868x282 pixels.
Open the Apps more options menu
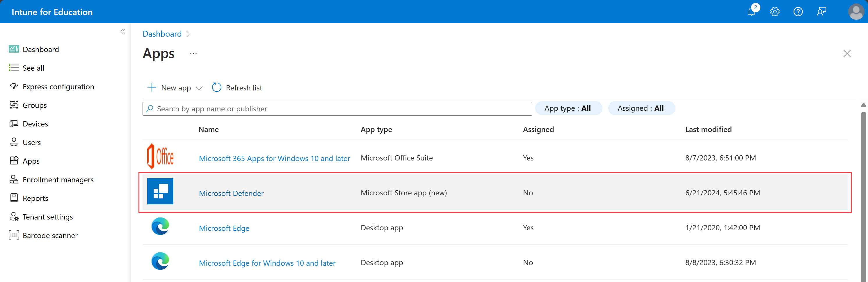pyautogui.click(x=193, y=53)
